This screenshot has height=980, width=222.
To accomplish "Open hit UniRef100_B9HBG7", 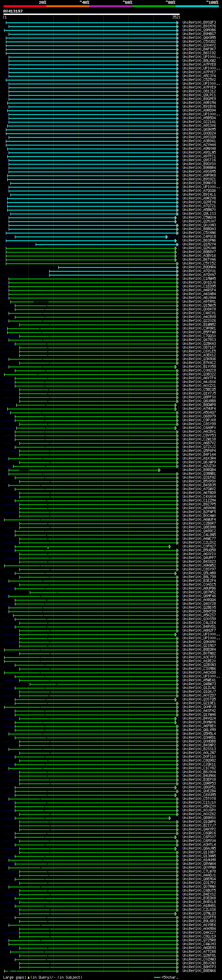I will click(x=199, y=34).
